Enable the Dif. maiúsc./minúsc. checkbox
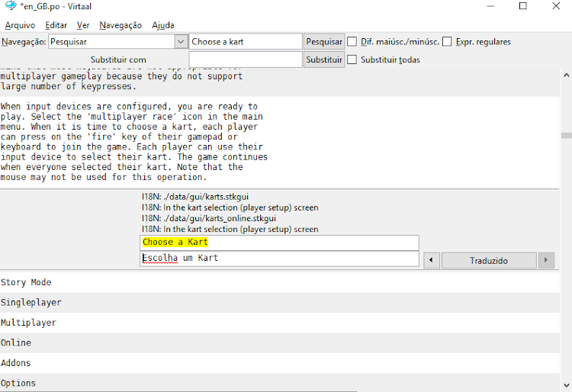Image resolution: width=572 pixels, height=392 pixels. click(352, 42)
